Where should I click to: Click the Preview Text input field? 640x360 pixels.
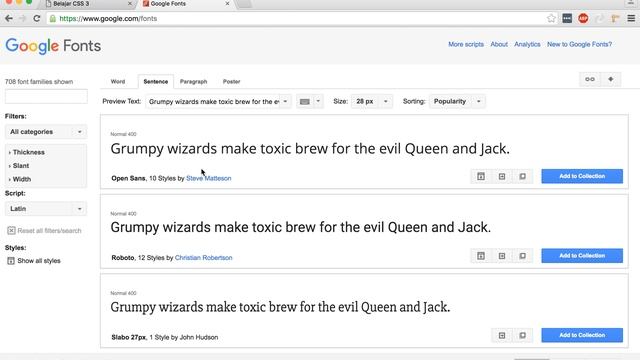click(213, 101)
